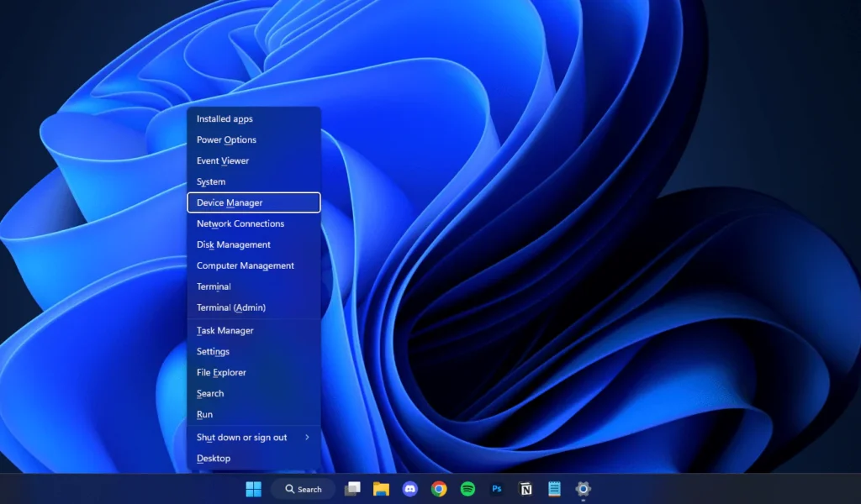Viewport: 861px width, 504px height.
Task: Launch Task Manager from the menu
Action: [225, 331]
